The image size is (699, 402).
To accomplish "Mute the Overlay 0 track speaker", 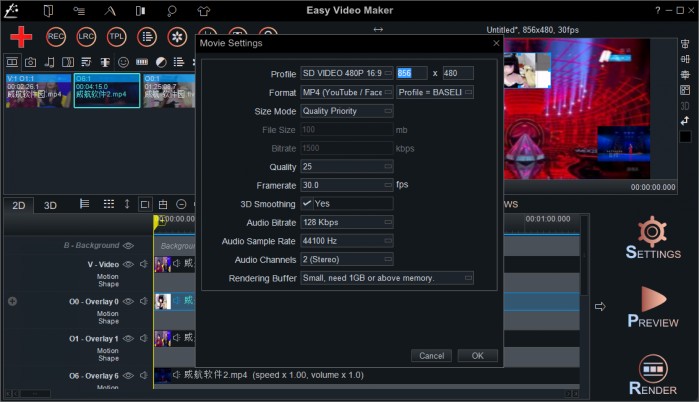I will click(144, 301).
